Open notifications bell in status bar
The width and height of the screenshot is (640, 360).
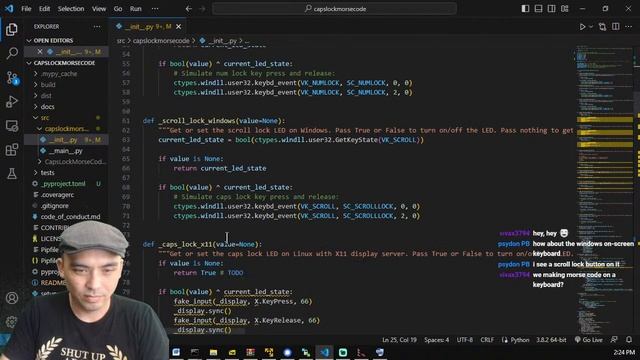629,340
